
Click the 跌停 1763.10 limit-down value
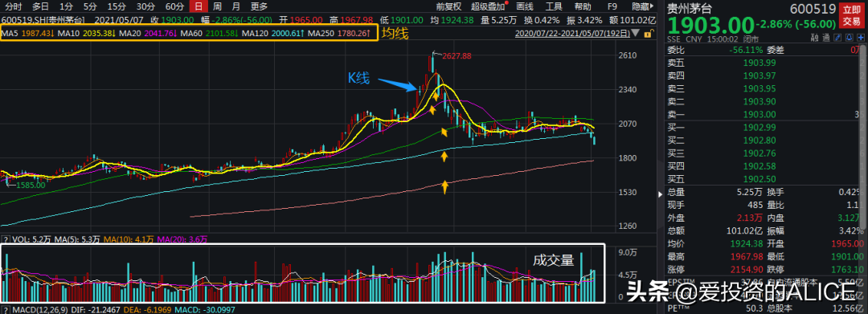(847, 269)
